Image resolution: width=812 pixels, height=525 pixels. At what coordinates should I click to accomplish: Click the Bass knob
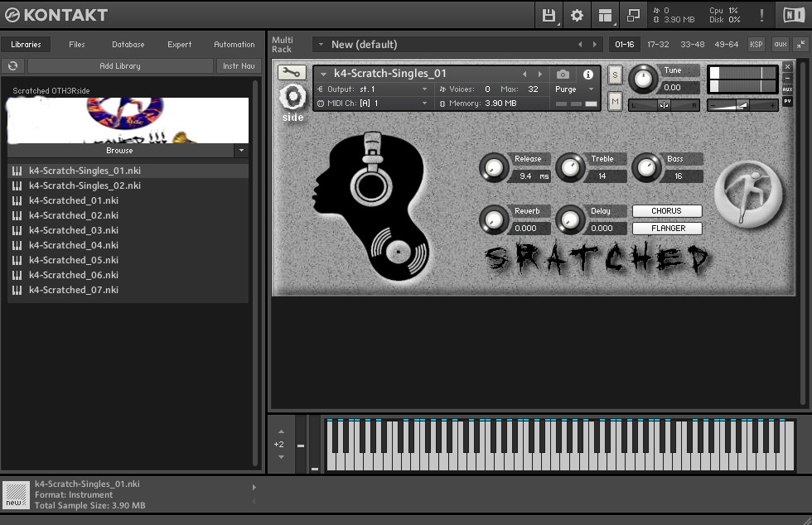tap(645, 167)
